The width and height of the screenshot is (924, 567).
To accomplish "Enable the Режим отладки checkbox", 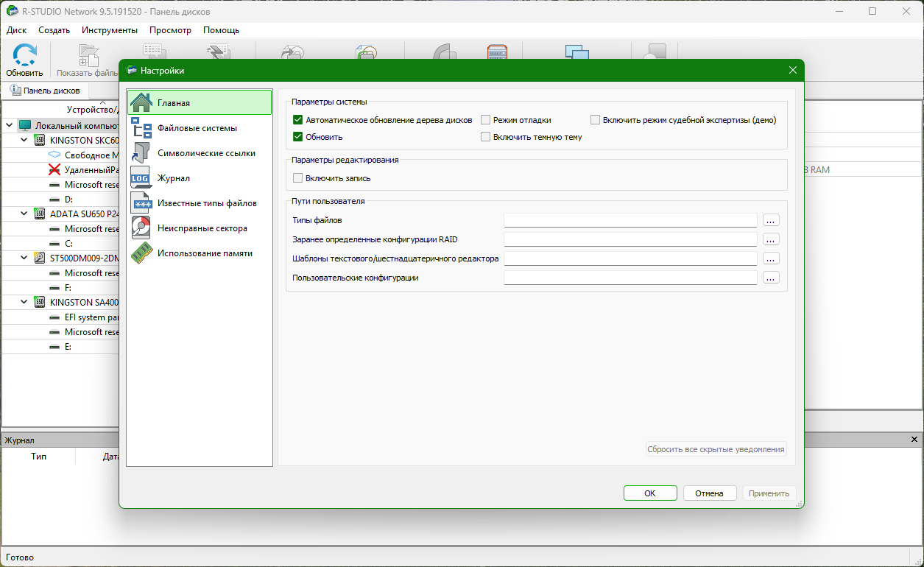I will [486, 120].
